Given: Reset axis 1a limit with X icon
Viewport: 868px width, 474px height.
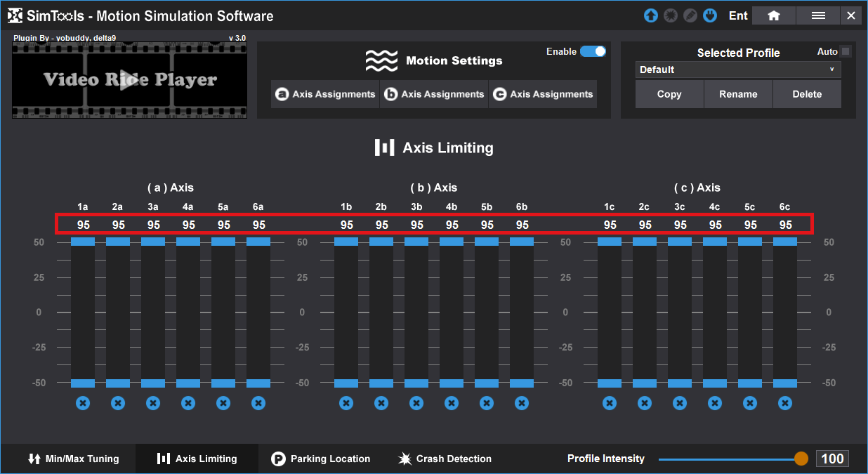Looking at the screenshot, I should coord(83,403).
